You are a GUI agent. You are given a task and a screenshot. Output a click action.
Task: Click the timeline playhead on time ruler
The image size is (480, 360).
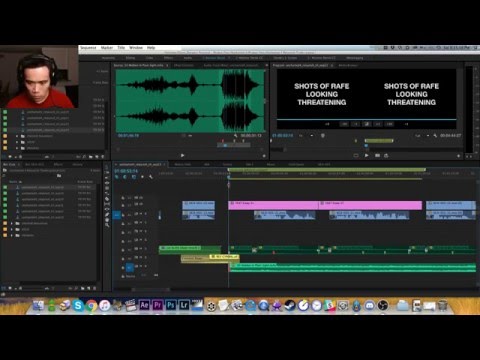(229, 176)
